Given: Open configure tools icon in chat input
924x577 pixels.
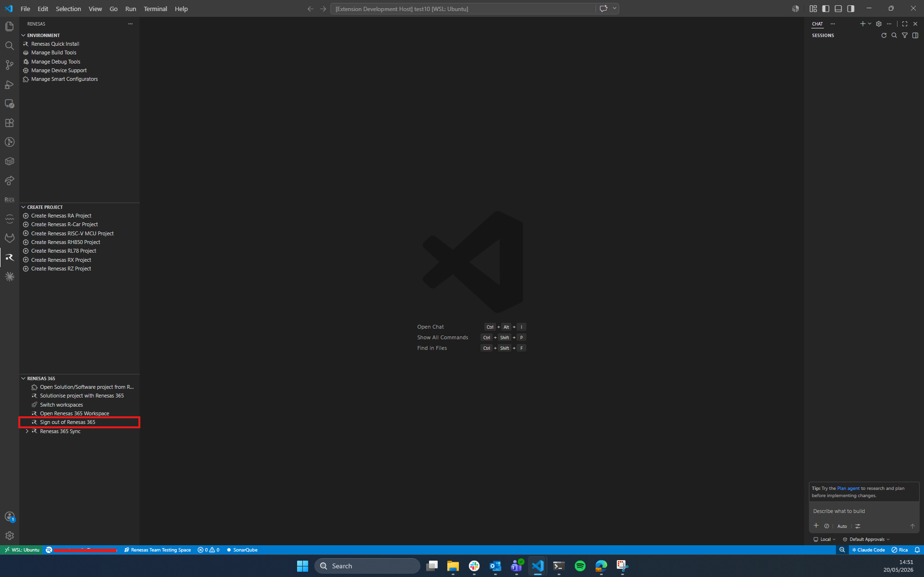Looking at the screenshot, I should point(858,526).
